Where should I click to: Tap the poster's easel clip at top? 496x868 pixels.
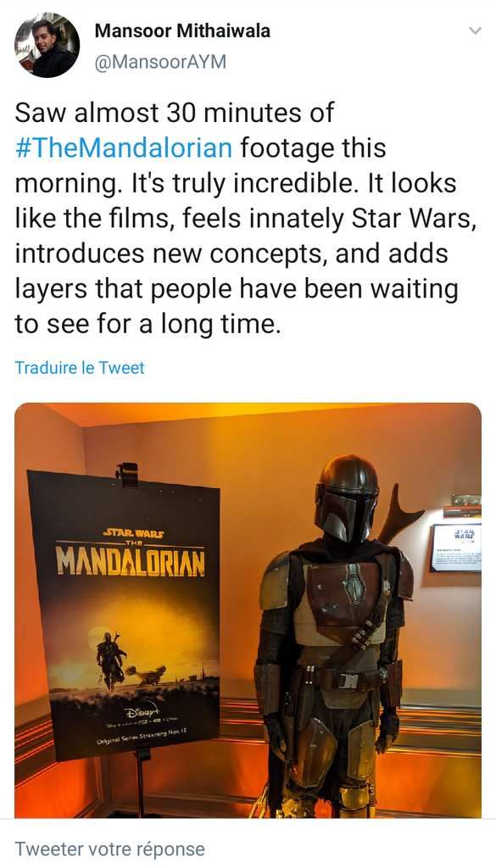(127, 474)
